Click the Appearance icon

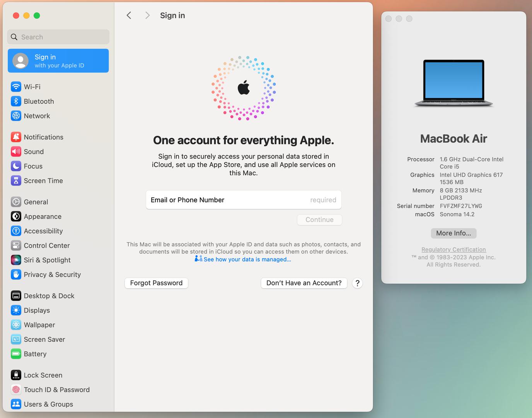16,216
